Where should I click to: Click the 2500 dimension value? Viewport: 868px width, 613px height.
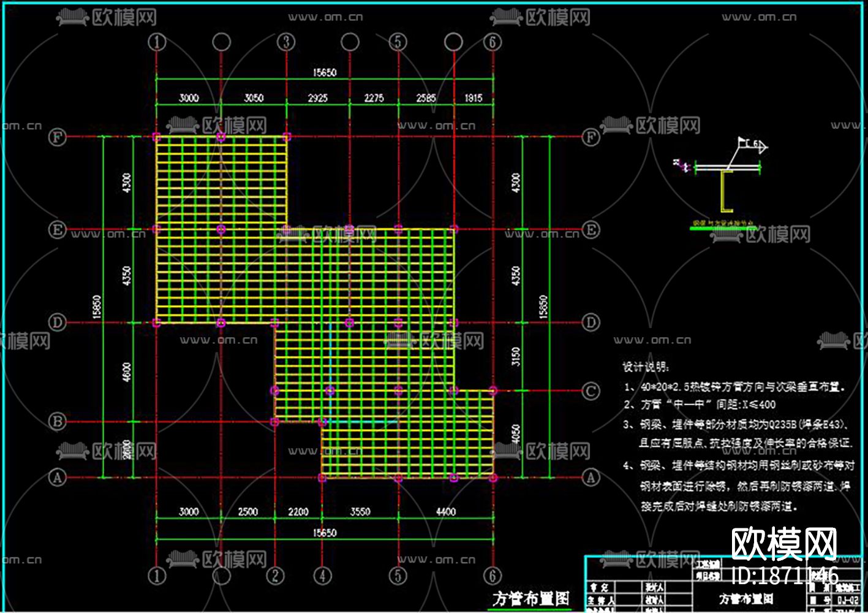pos(247,511)
